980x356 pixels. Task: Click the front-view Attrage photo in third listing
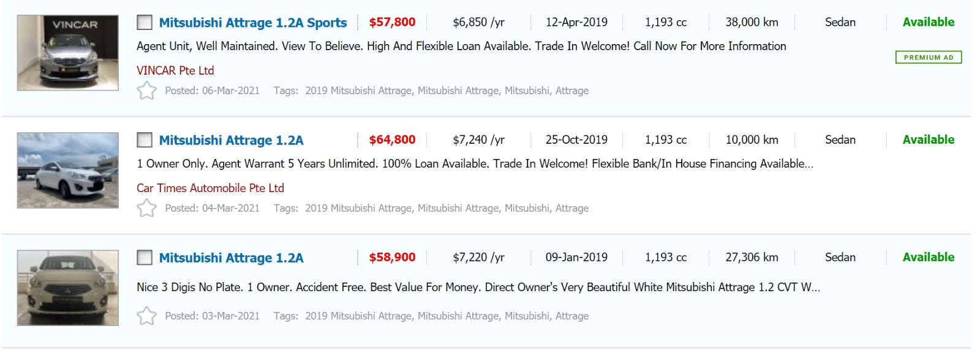(67, 287)
